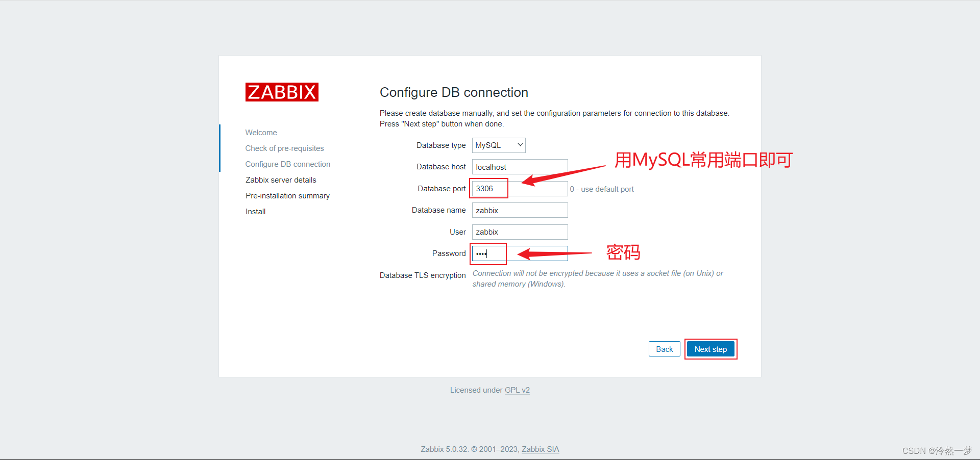Select Configure DB connection step
This screenshot has height=460, width=980.
click(x=287, y=164)
